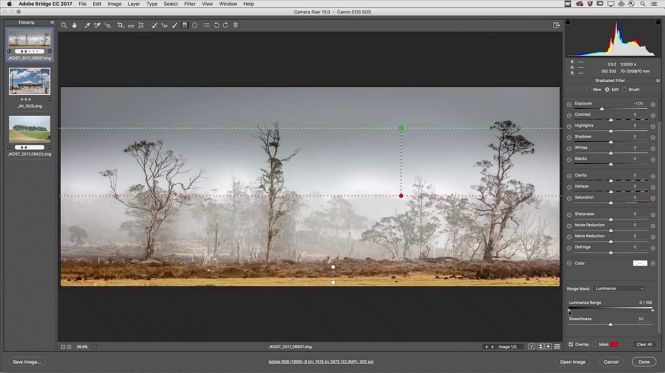Open the Layer menu
Screen dimensions: 665x373
point(134,4)
